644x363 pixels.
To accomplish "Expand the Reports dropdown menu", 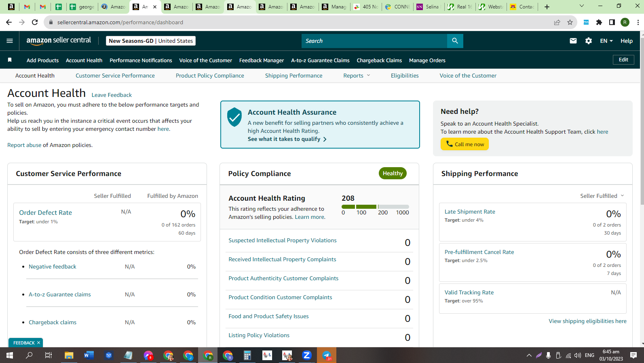I will [x=357, y=76].
